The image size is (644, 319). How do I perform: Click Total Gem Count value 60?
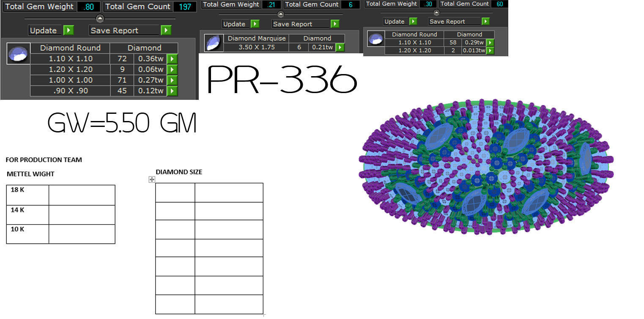(499, 4)
